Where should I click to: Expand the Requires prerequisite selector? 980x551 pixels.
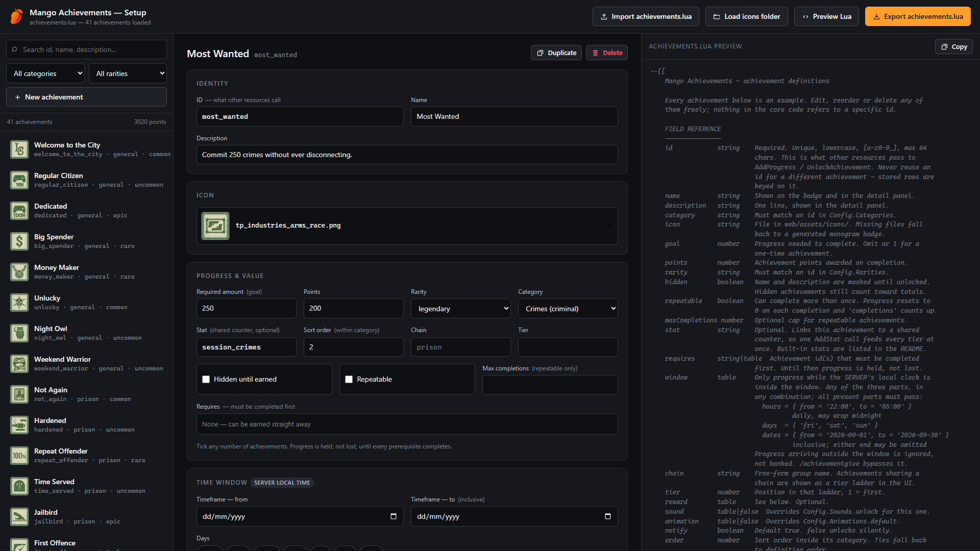tap(407, 424)
